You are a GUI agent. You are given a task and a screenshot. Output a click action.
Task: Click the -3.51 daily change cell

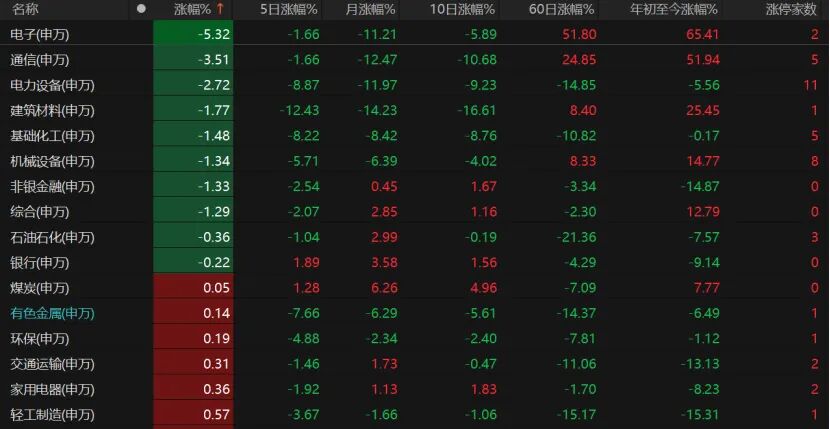click(x=193, y=58)
